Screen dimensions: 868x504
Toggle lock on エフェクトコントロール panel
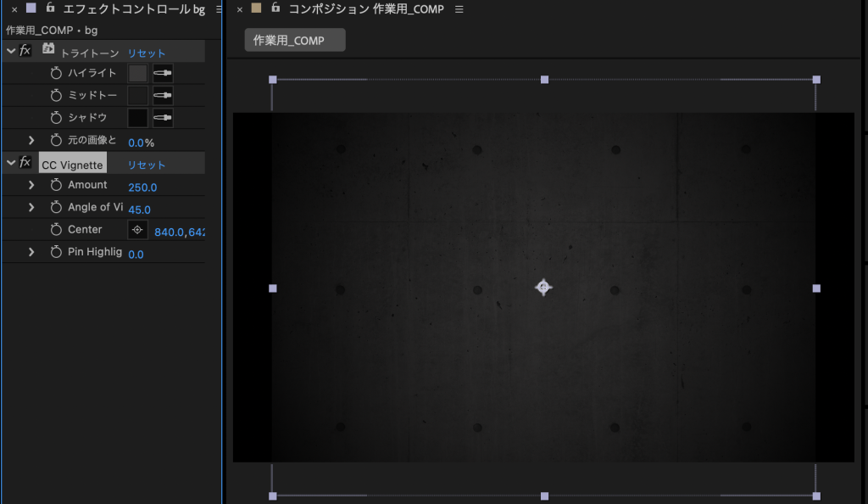coord(50,8)
